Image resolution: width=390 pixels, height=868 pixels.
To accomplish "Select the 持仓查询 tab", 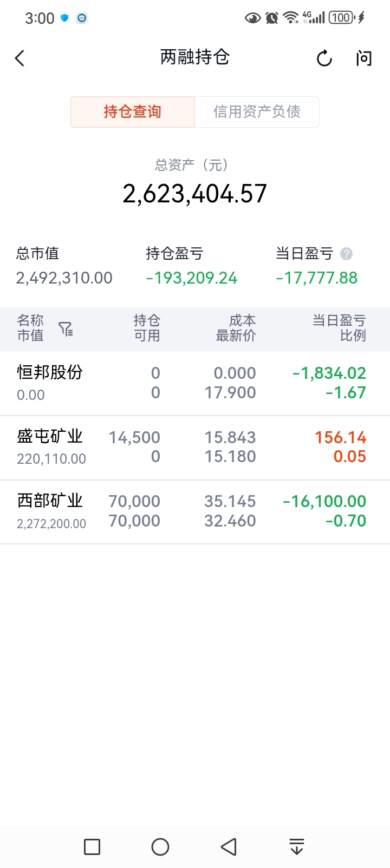I will 133,112.
